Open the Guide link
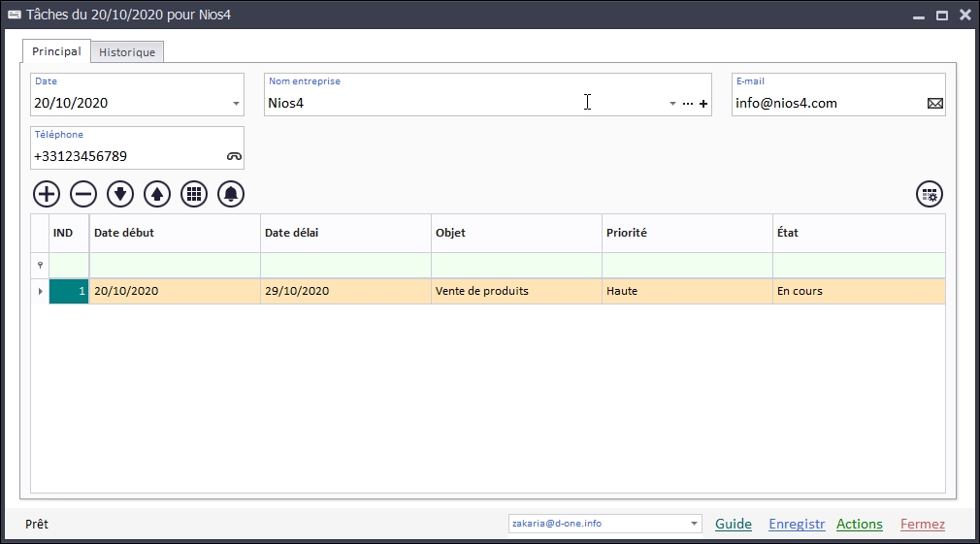 point(733,525)
